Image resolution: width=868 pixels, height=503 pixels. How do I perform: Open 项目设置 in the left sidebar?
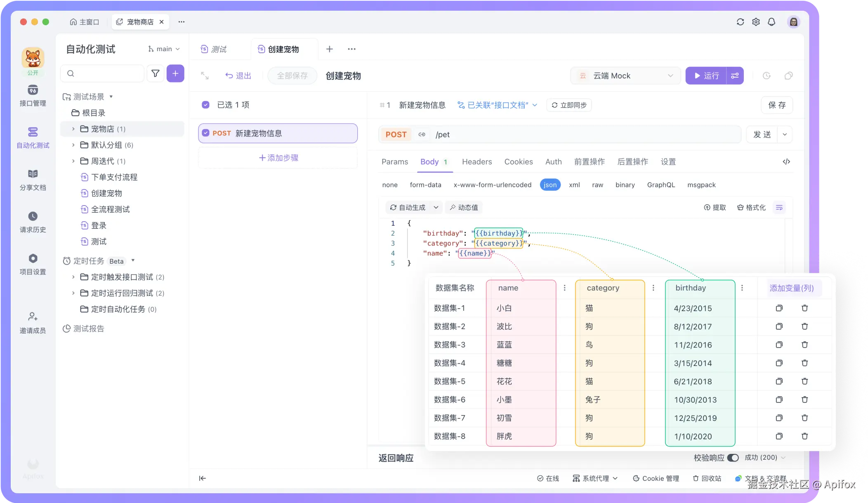tap(33, 264)
